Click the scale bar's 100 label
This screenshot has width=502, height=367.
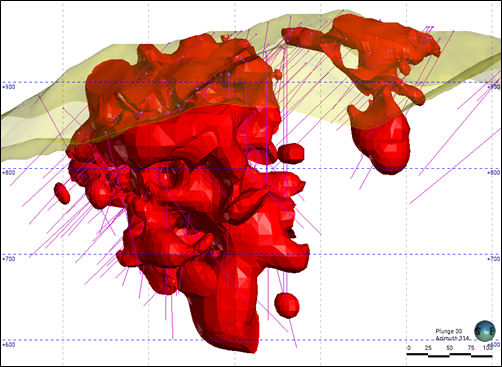click(488, 348)
